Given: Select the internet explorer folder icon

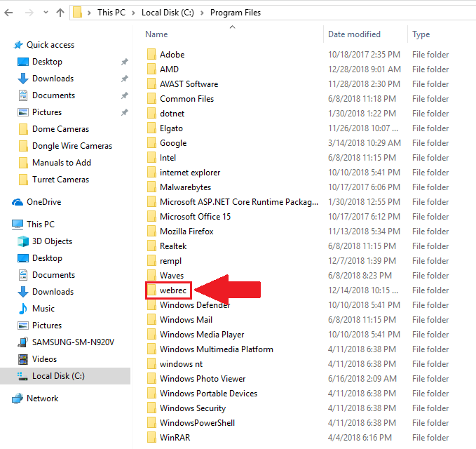Looking at the screenshot, I should click(x=151, y=173).
